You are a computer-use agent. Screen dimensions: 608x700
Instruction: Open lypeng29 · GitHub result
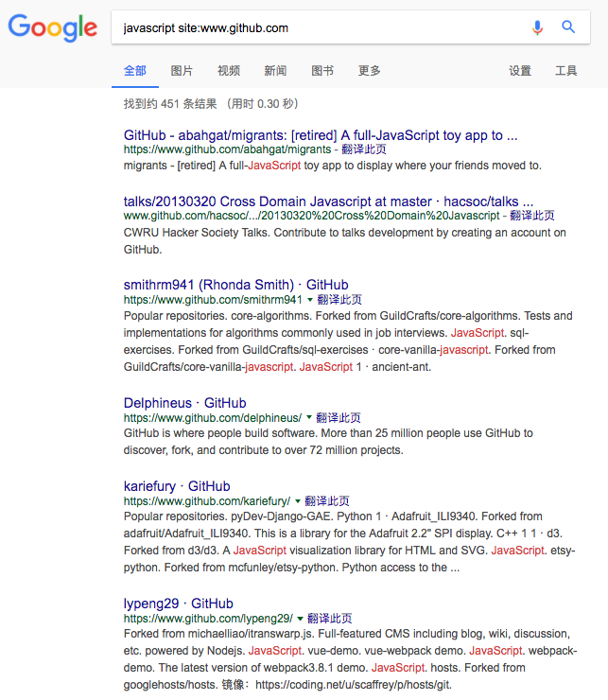pyautogui.click(x=178, y=604)
